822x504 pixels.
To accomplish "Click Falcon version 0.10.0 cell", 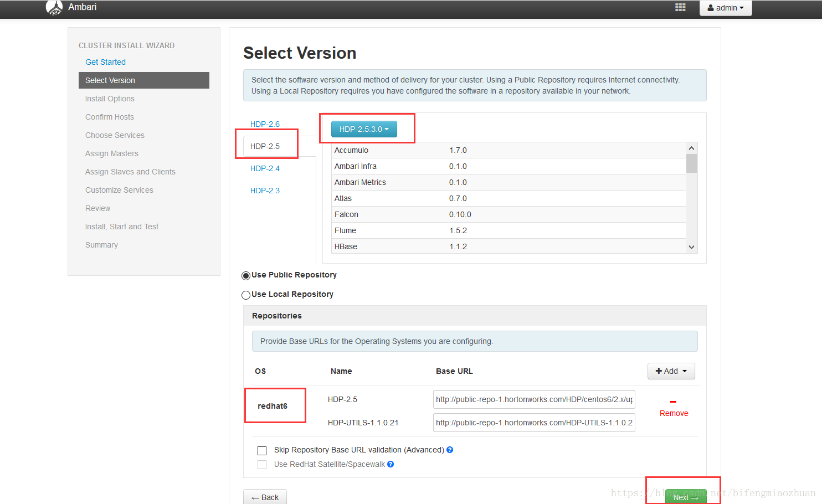I will tap(460, 214).
